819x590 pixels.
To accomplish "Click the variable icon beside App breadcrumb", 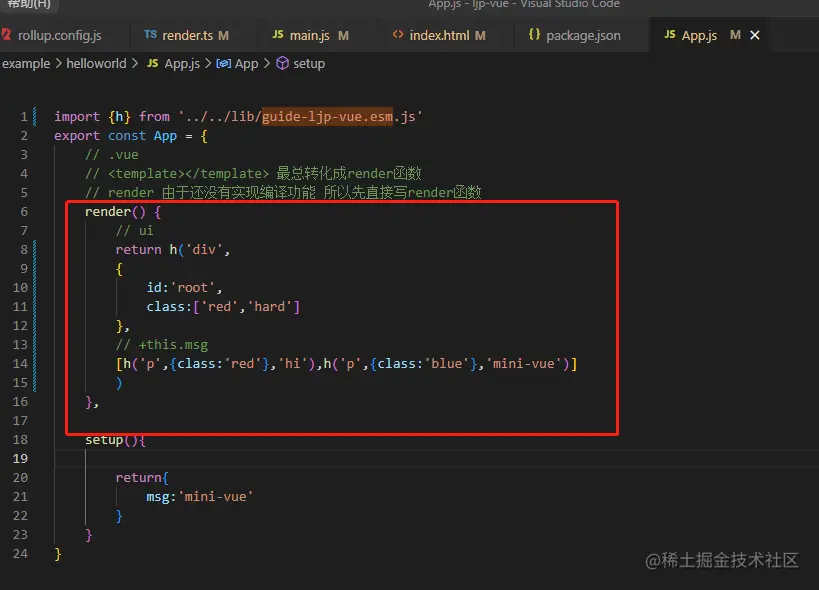I will click(x=224, y=64).
